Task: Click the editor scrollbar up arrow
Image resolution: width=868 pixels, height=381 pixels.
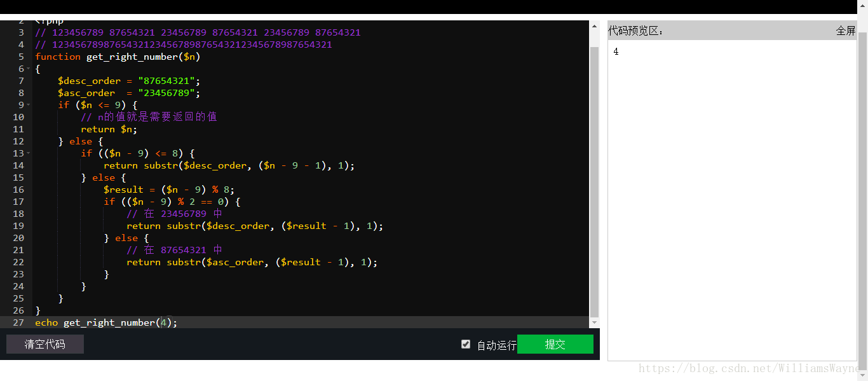Action: pyautogui.click(x=595, y=26)
